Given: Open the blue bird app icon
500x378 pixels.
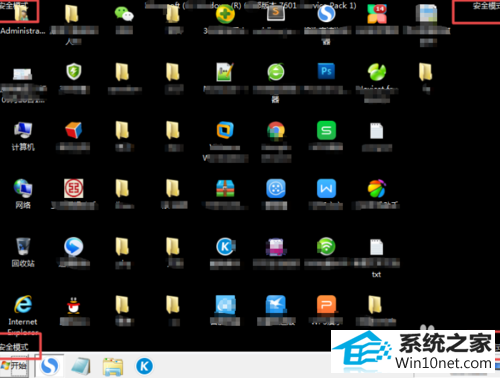Looking at the screenshot, I should (276, 305).
